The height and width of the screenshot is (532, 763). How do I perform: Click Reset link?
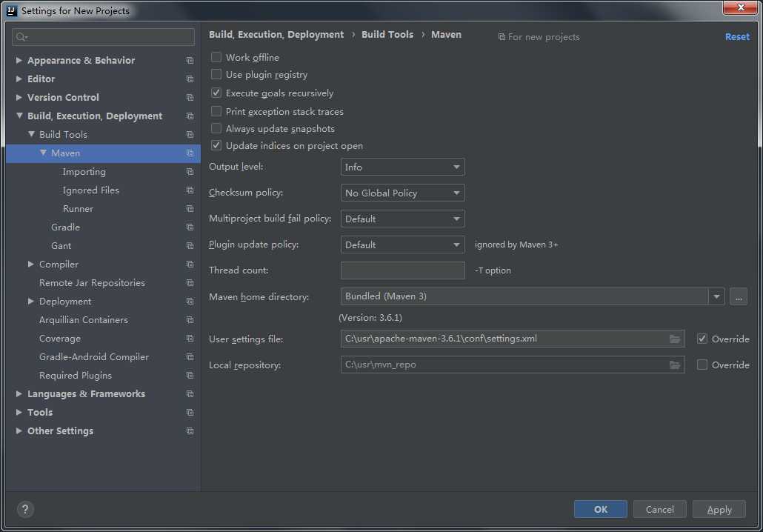pos(737,37)
